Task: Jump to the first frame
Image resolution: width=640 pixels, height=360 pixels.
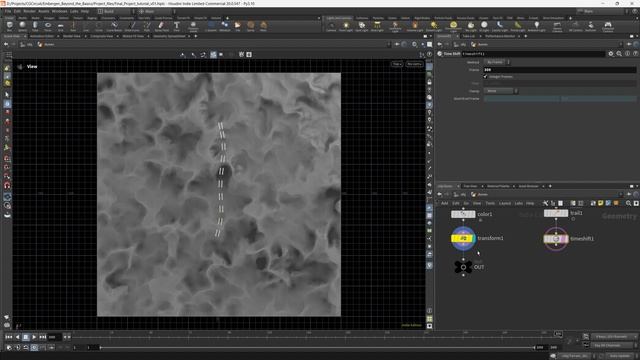Action: tap(9, 337)
